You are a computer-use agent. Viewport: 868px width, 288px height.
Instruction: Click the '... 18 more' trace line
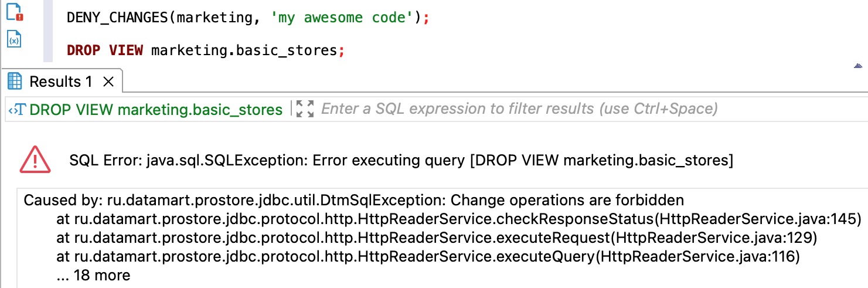[x=93, y=275]
